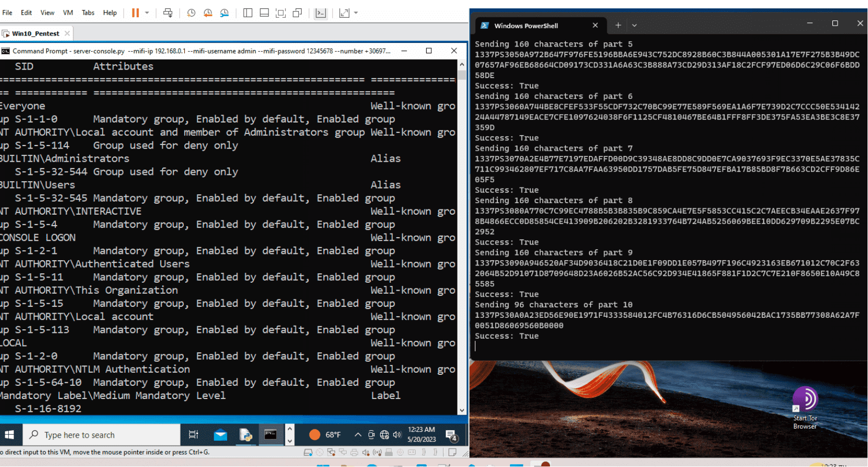Expand hidden system tray icons chevron
This screenshot has height=467, width=868.
click(x=358, y=435)
